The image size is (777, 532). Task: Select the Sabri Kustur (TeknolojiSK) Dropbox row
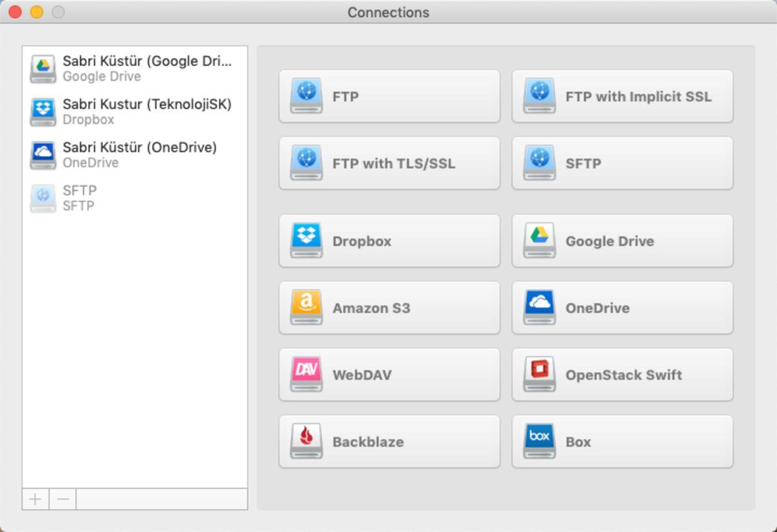(x=135, y=111)
